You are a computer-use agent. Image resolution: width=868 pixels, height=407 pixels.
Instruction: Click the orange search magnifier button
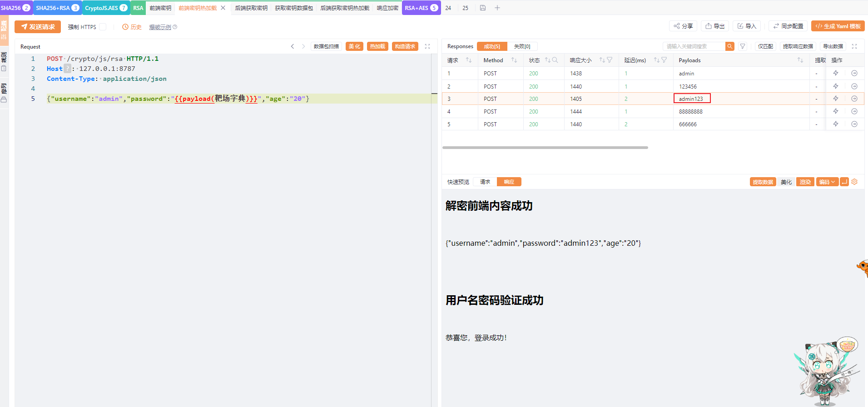[x=729, y=46]
